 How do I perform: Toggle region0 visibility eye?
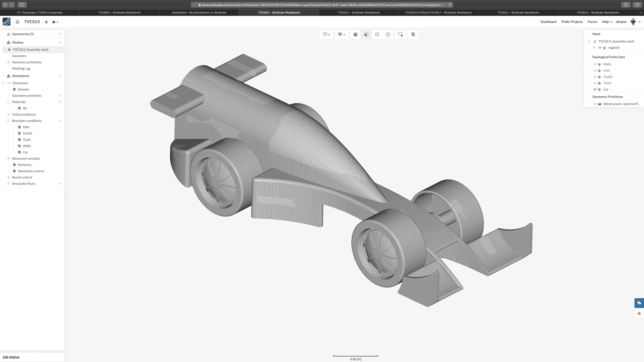(x=600, y=48)
